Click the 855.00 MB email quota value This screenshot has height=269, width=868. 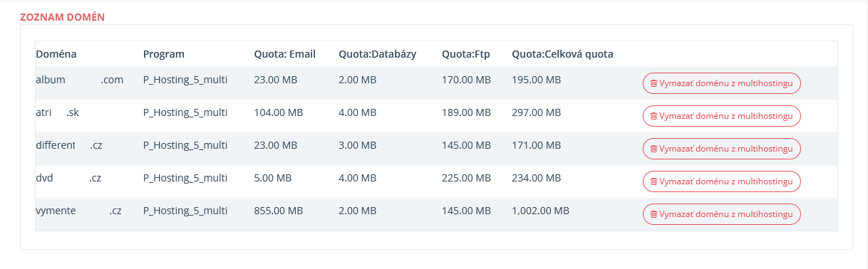tap(279, 211)
